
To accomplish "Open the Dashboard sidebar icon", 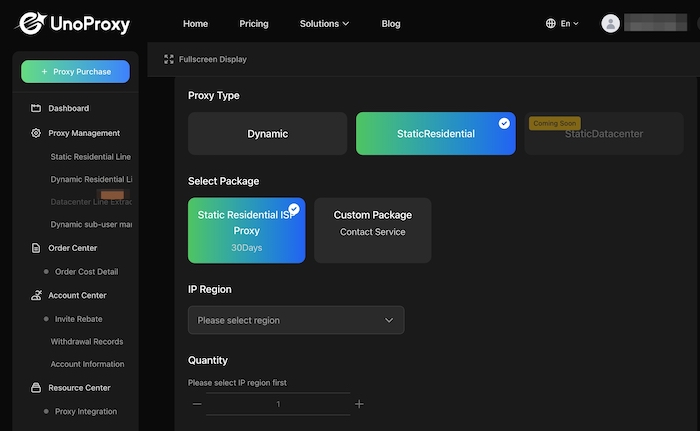I will 36,108.
